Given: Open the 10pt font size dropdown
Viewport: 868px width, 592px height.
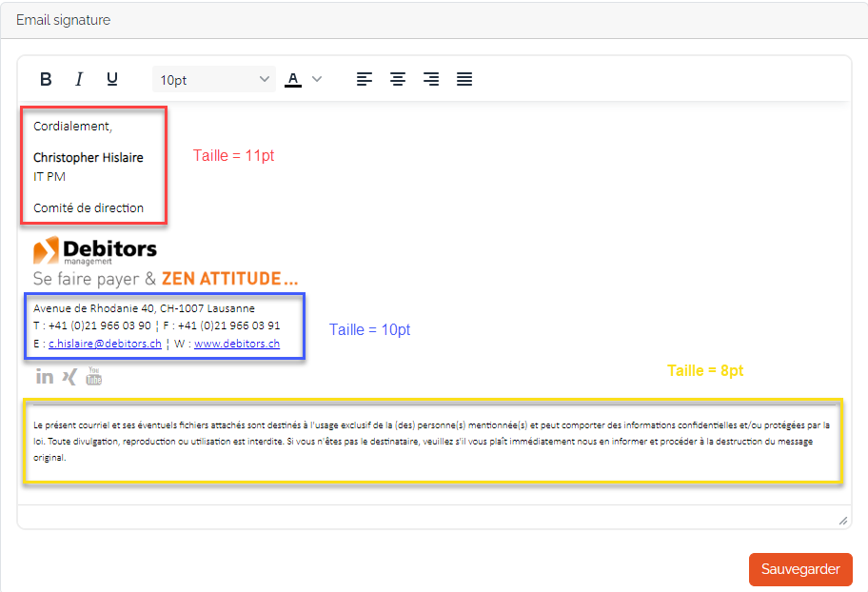Looking at the screenshot, I should 214,79.
